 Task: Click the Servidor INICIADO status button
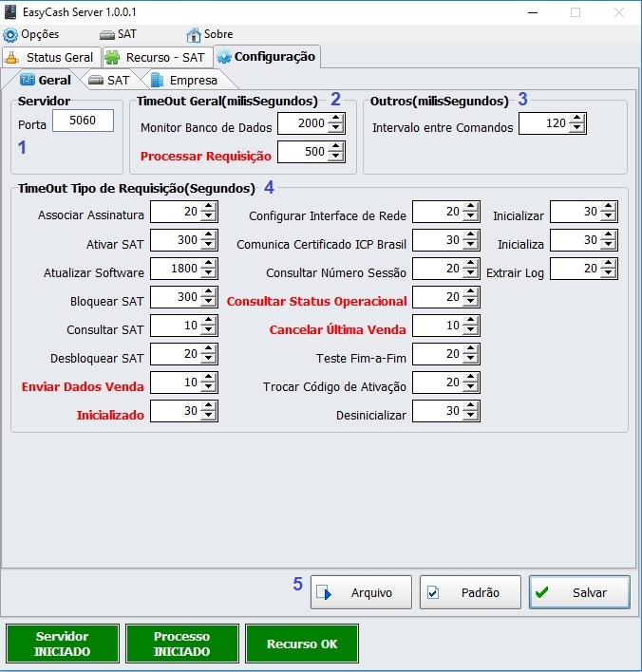(x=63, y=644)
